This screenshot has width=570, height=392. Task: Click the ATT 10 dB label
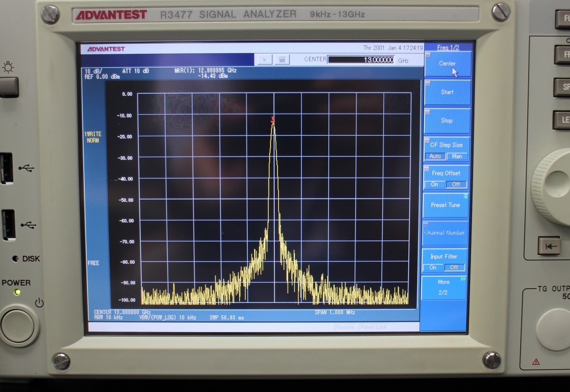click(136, 71)
